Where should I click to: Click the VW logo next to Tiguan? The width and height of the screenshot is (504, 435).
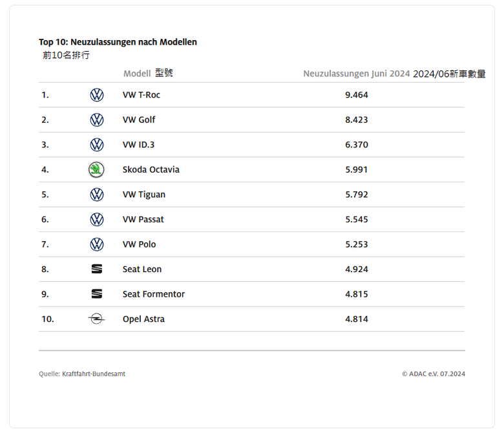(96, 195)
